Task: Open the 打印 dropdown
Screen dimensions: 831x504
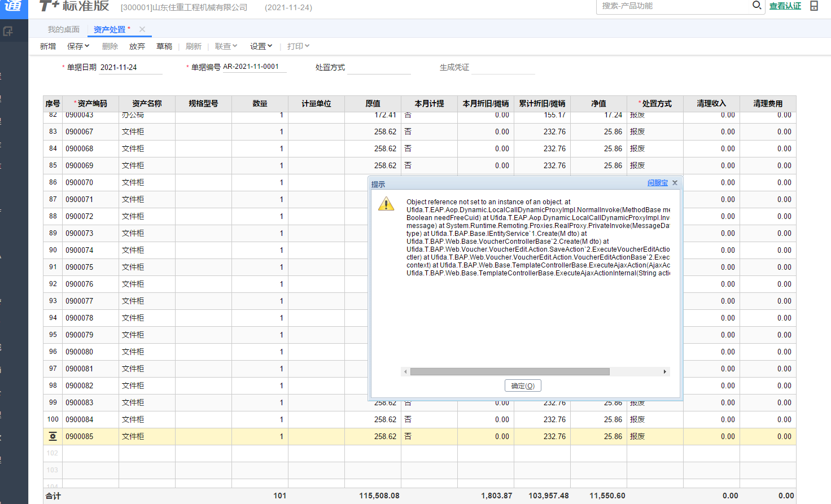Action: click(x=299, y=46)
